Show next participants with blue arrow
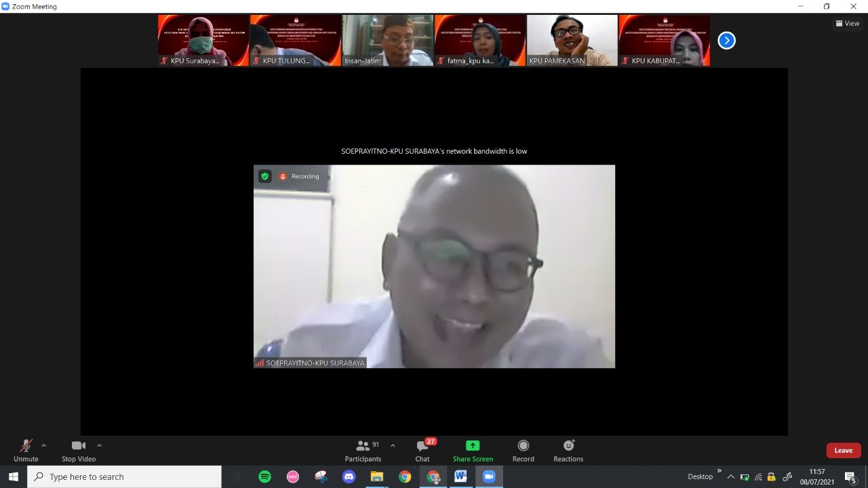Screen dimensions: 868x488 pos(726,41)
